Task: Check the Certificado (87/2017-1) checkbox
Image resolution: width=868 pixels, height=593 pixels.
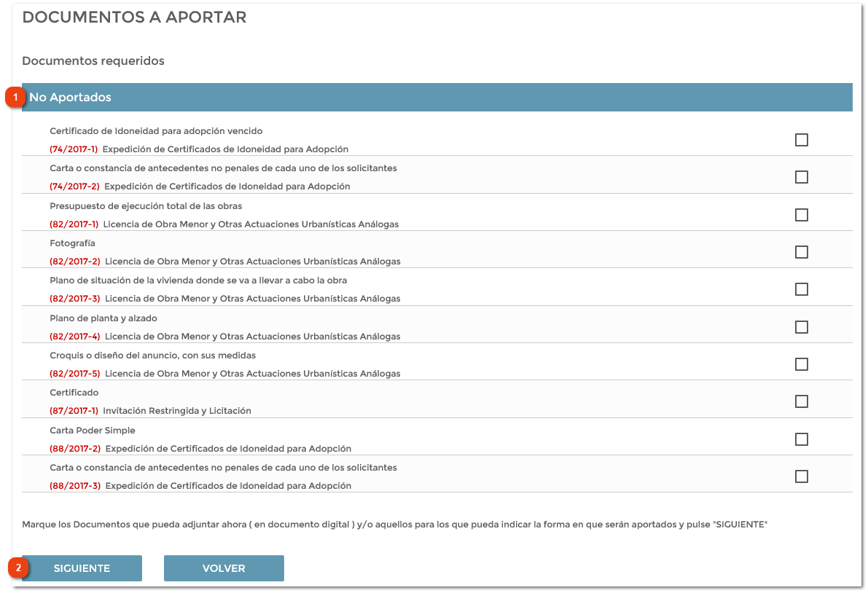Action: point(802,401)
